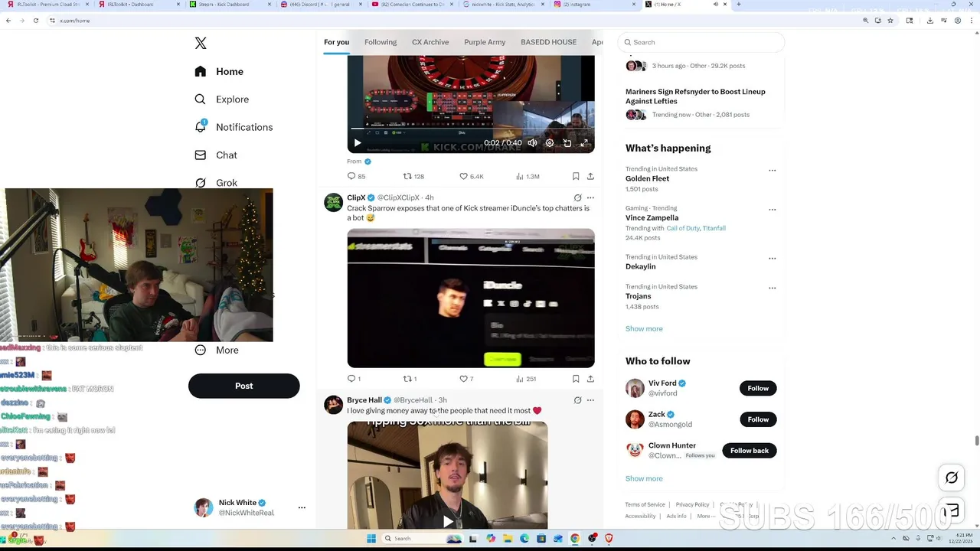980x551 pixels.
Task: Open more options for Dekaylin trend
Action: click(x=772, y=258)
